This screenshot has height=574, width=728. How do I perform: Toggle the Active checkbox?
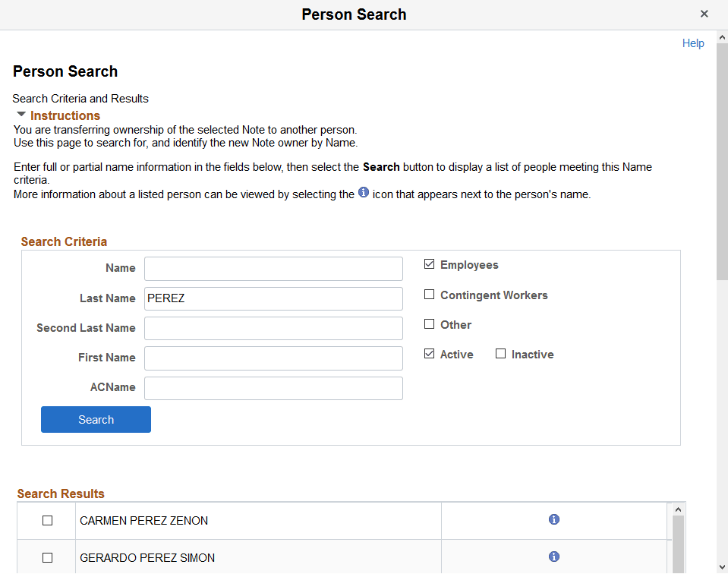[x=430, y=354]
